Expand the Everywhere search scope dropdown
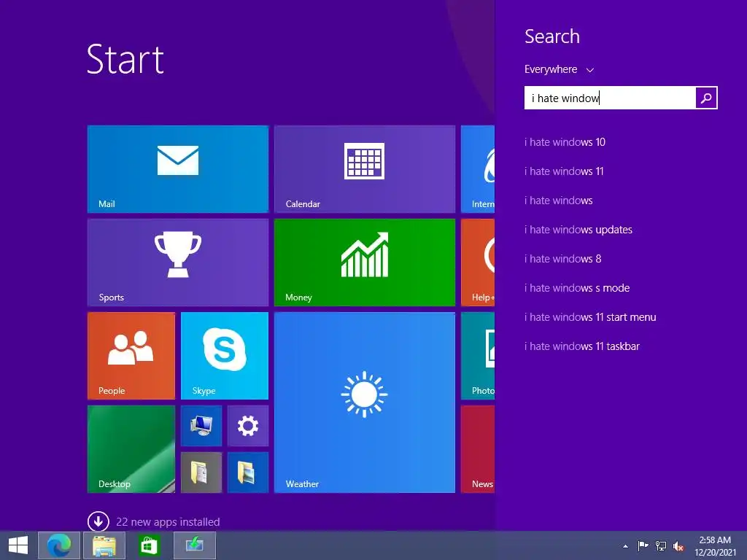 click(x=559, y=69)
